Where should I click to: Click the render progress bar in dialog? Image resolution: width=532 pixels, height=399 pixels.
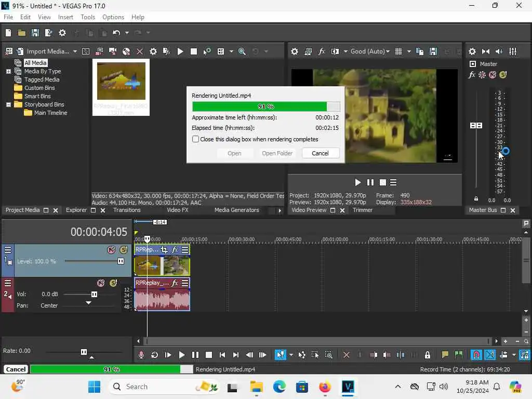tap(265, 106)
